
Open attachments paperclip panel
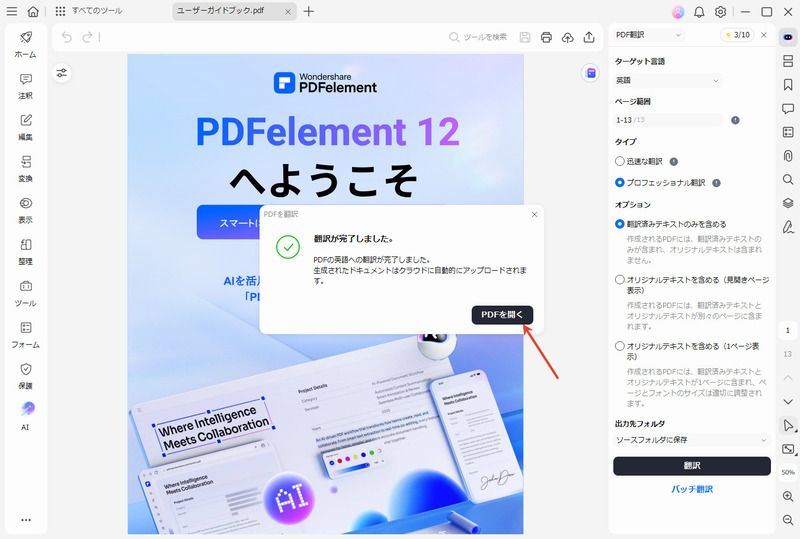point(788,156)
